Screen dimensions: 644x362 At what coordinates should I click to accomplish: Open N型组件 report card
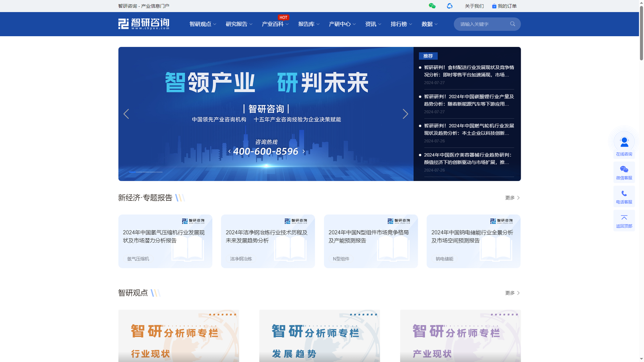click(371, 241)
